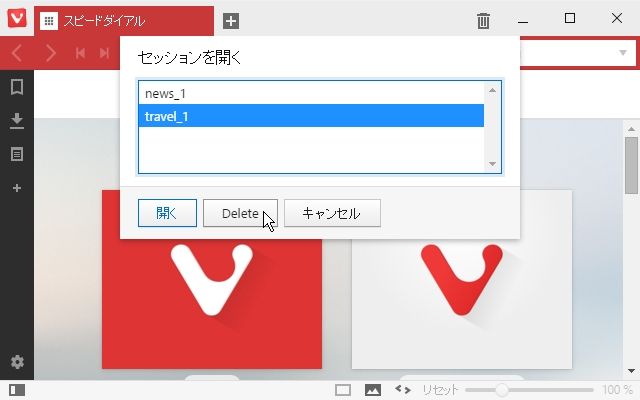Click the zoom slider handle
Image resolution: width=640 pixels, height=400 pixels.
pos(502,390)
